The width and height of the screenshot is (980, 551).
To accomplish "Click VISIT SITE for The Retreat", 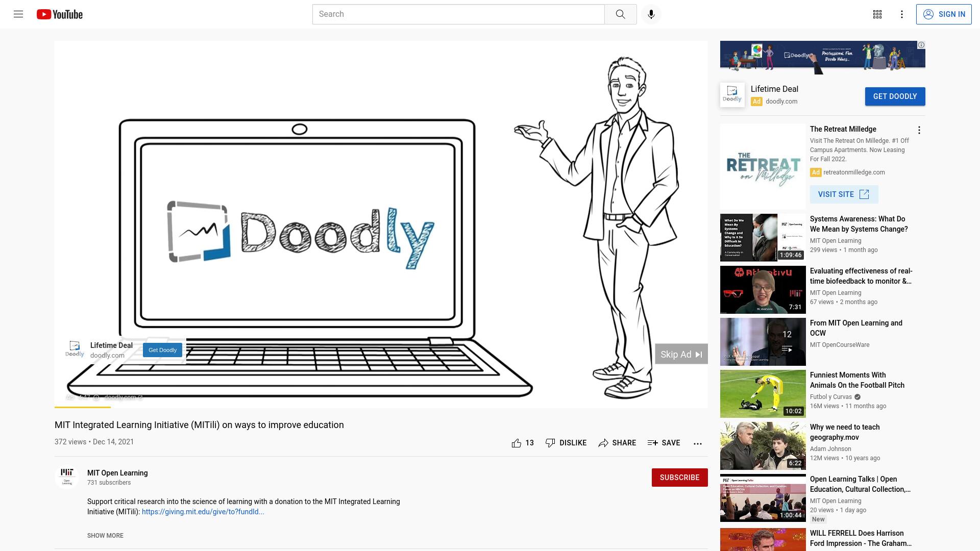I will click(844, 194).
